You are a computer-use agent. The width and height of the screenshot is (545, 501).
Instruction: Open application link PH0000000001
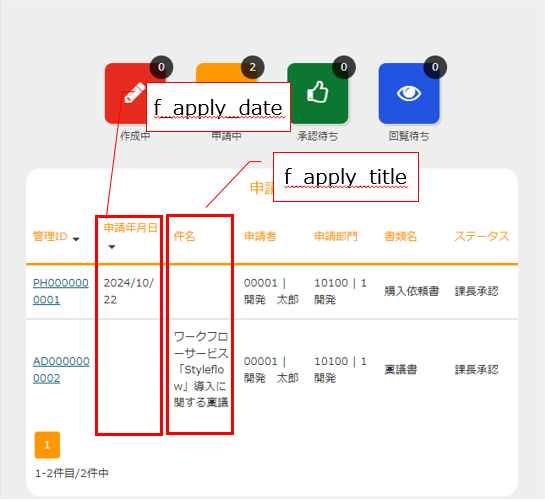click(61, 291)
